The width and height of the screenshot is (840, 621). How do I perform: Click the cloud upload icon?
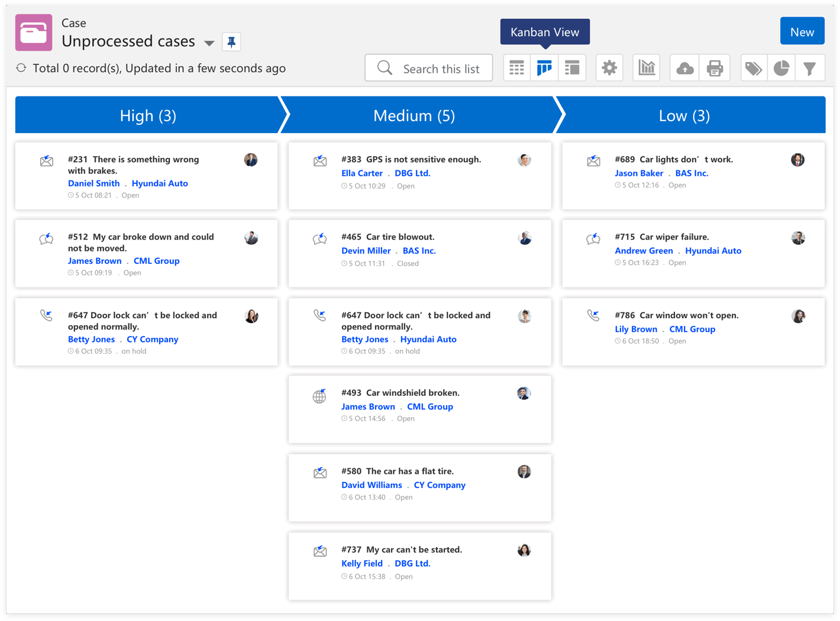pyautogui.click(x=685, y=68)
